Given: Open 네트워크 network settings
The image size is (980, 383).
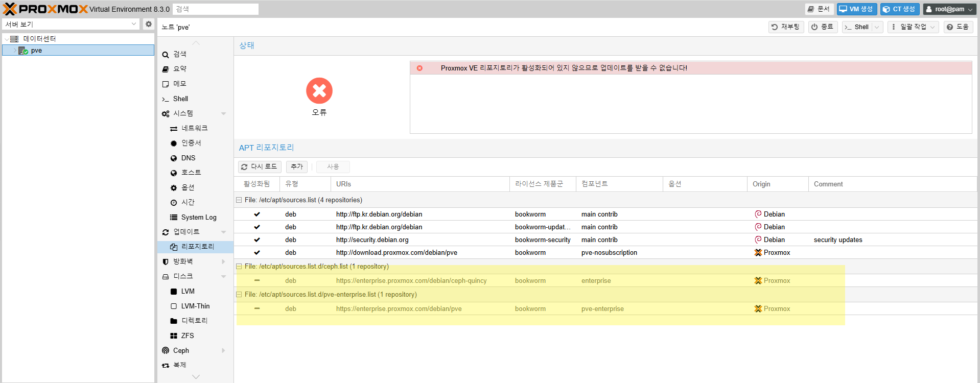Looking at the screenshot, I should pyautogui.click(x=195, y=128).
